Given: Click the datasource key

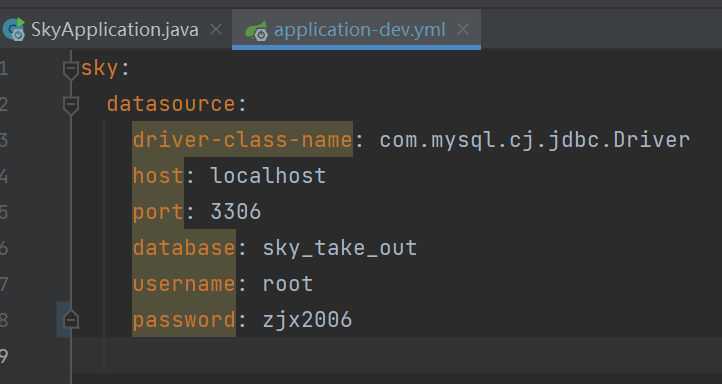Looking at the screenshot, I should pos(171,104).
